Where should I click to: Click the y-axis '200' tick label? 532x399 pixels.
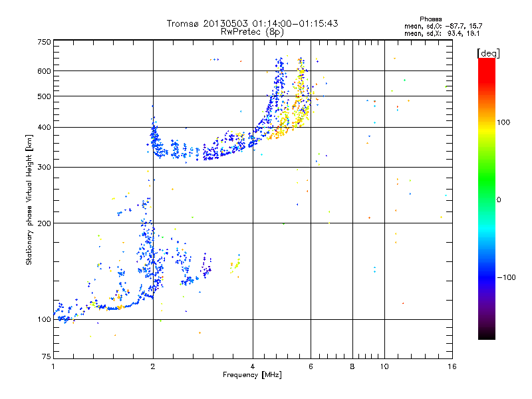45,223
